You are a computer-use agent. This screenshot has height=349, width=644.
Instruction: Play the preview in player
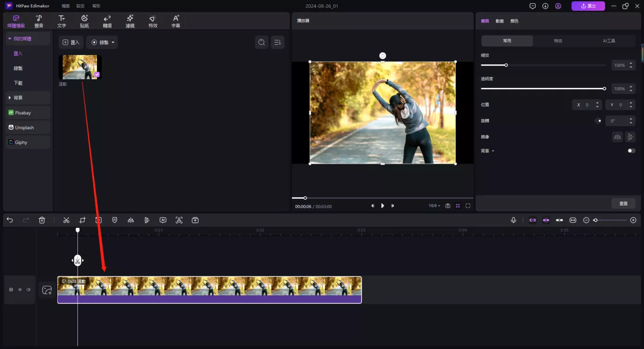383,206
